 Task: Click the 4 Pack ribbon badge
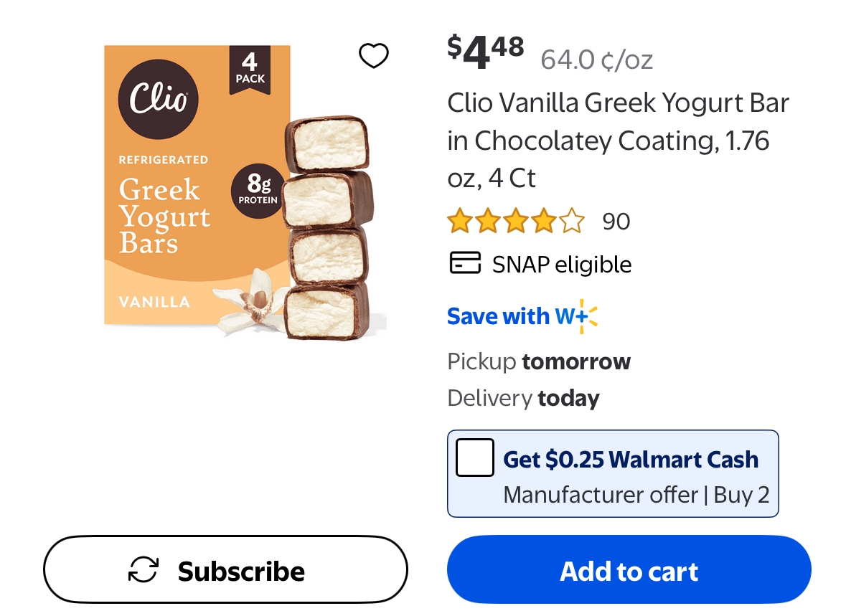(250, 70)
